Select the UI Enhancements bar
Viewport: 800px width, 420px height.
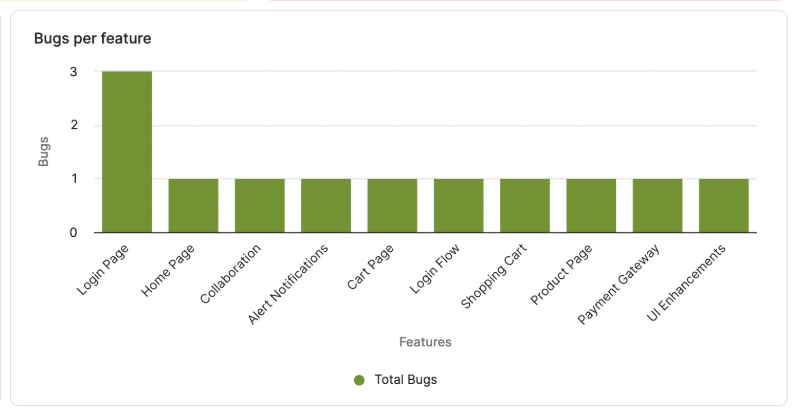(724, 206)
